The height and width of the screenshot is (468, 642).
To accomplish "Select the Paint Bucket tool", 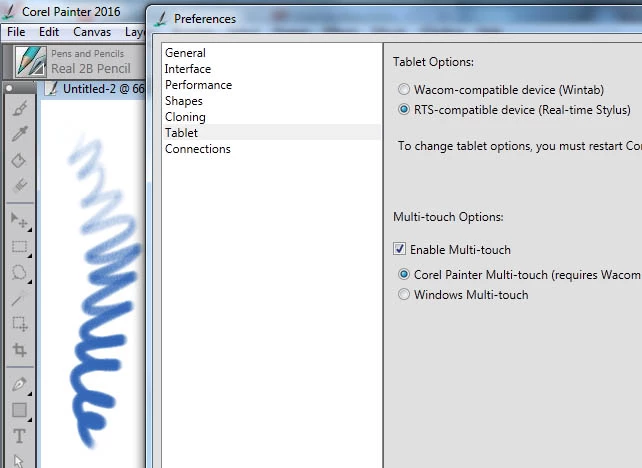I will 19,160.
